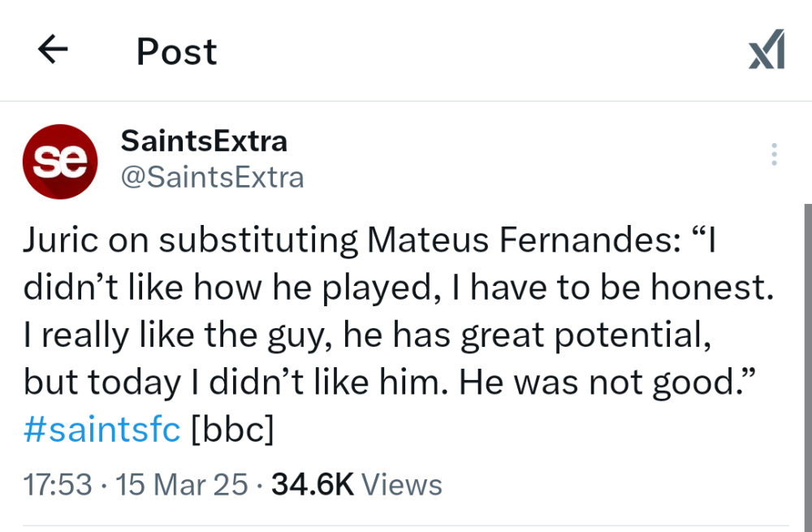This screenshot has width=812, height=532.
Task: Go back using the left arrow
Action: pos(53,50)
